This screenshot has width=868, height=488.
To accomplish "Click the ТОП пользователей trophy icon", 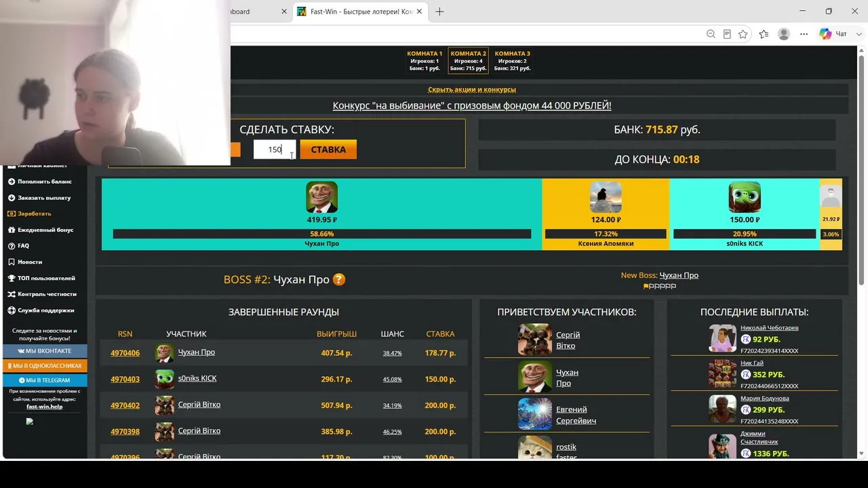I will point(12,278).
